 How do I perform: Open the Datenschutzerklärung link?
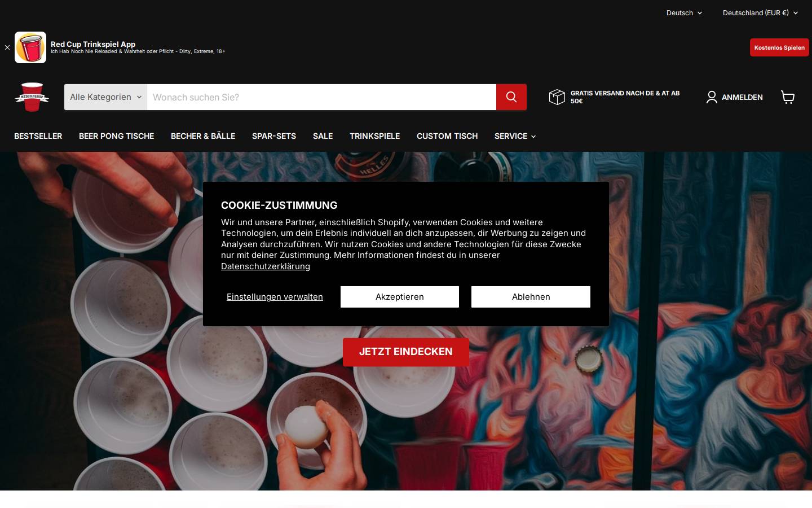(266, 266)
